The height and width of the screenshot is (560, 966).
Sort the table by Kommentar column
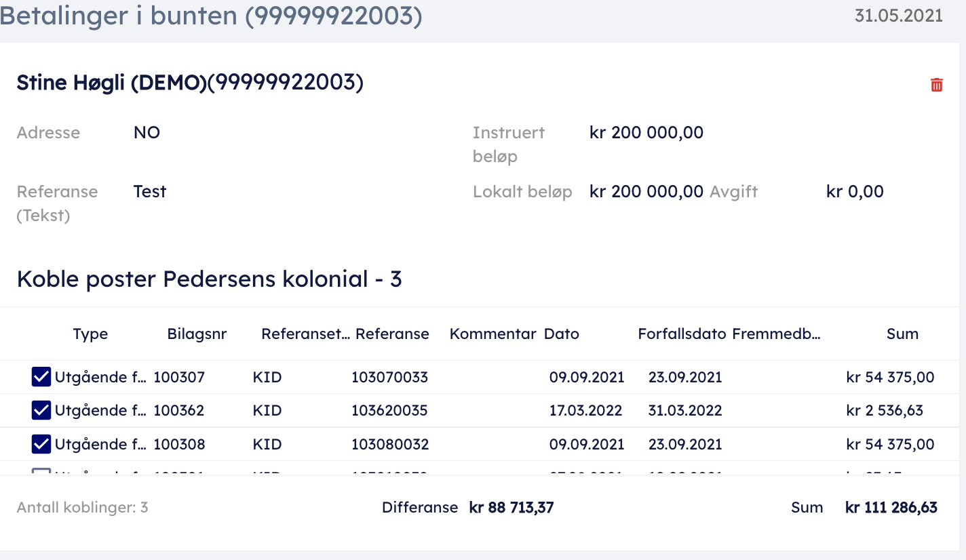click(x=492, y=334)
